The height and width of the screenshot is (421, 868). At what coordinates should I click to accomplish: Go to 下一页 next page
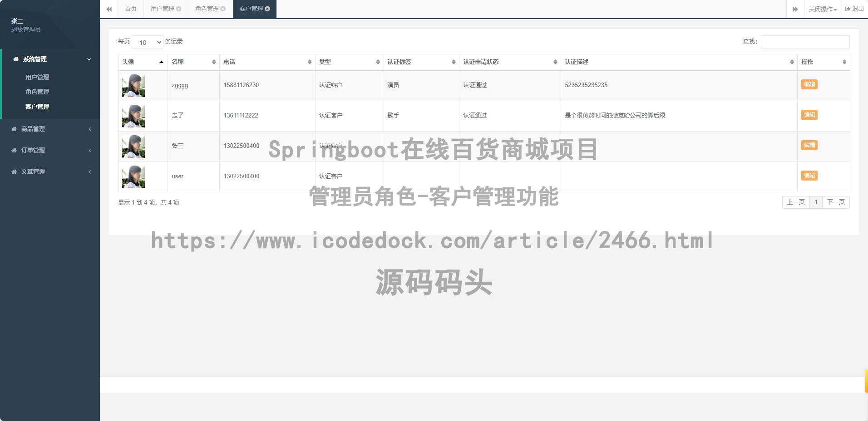tap(836, 202)
